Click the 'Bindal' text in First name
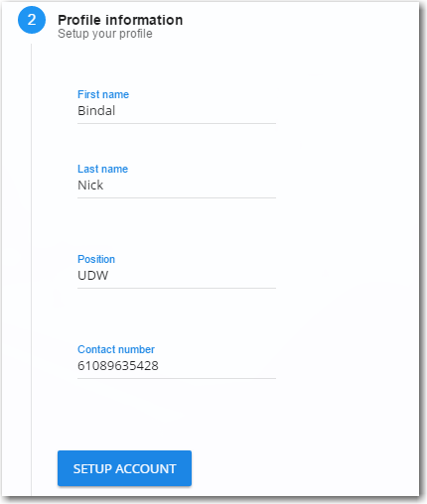This screenshot has width=427, height=504. coord(96,111)
